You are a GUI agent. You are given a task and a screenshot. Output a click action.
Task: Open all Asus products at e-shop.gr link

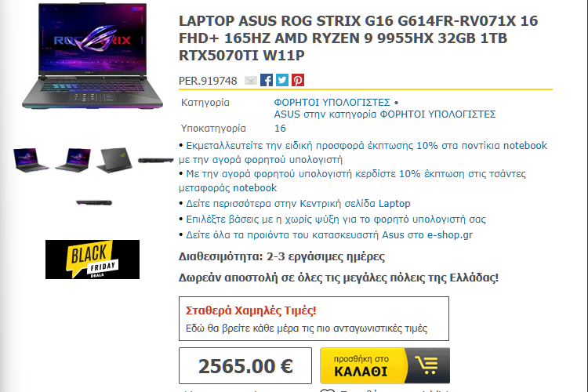pyautogui.click(x=329, y=235)
